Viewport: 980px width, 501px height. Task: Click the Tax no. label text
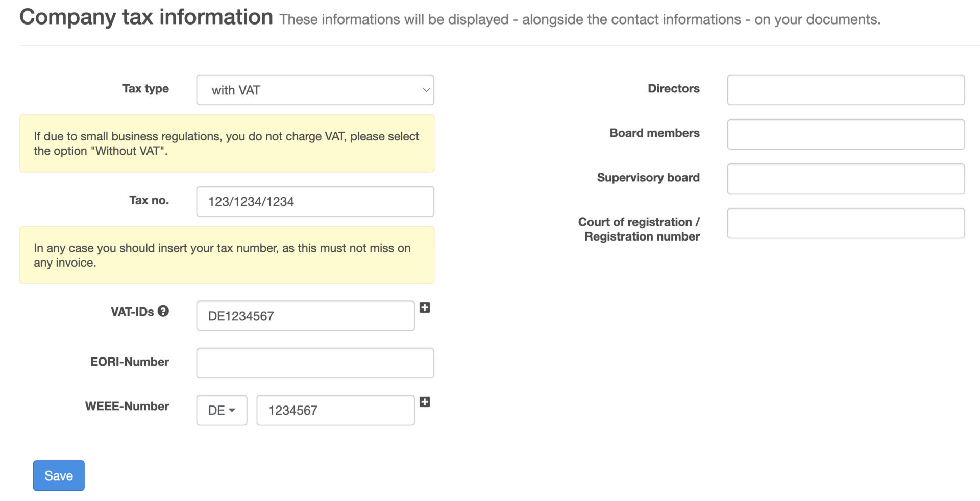point(149,200)
